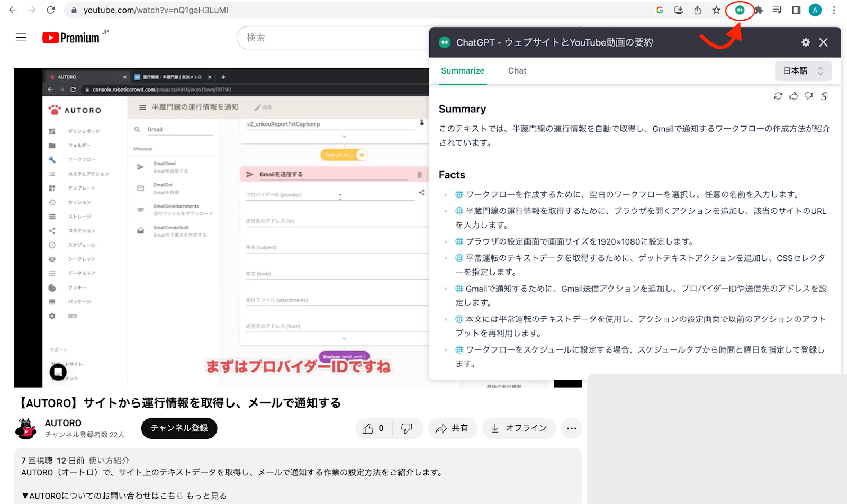Click the Facts heading text
Viewport: 847px width, 504px height.
pos(452,175)
